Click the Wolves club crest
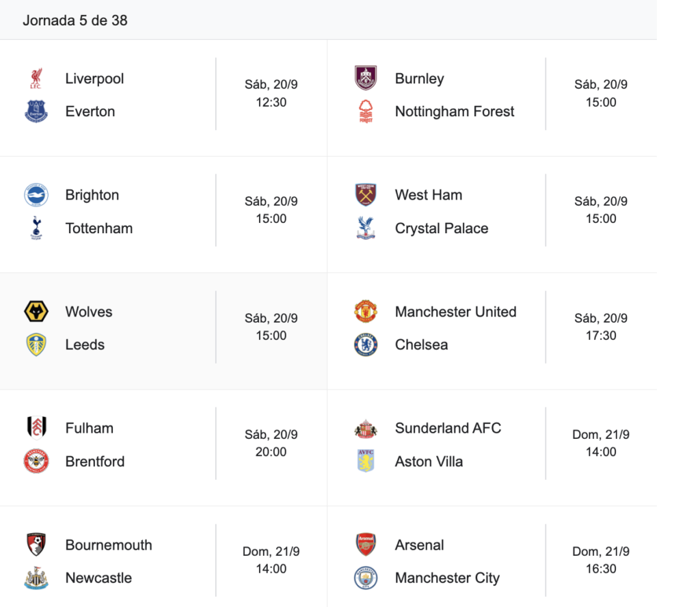 pyautogui.click(x=36, y=312)
